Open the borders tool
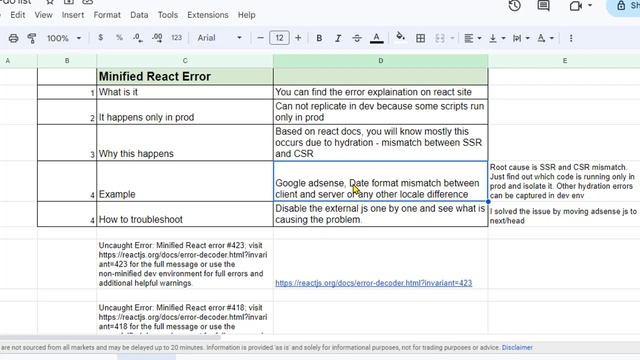 tap(420, 38)
